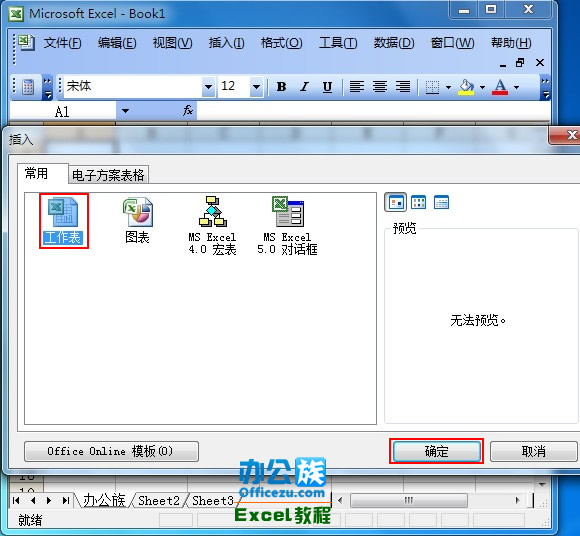Open the fill color dropdown arrow
The width and height of the screenshot is (580, 536).
click(x=482, y=88)
